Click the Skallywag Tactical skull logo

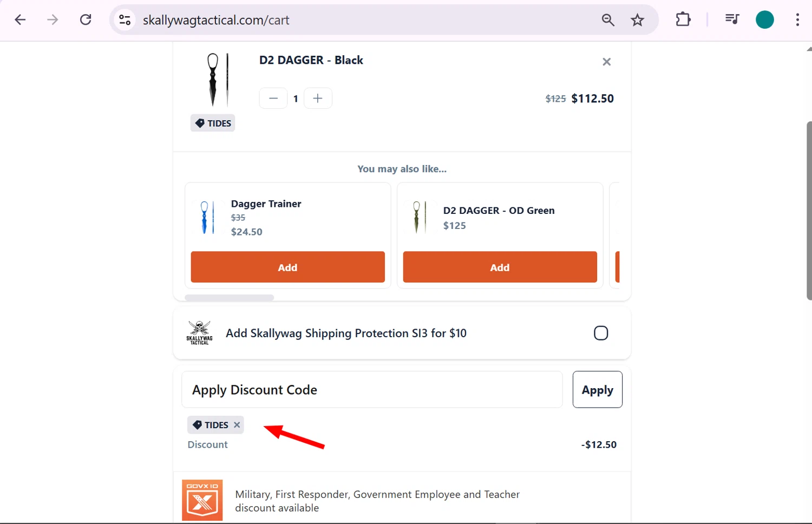point(199,332)
